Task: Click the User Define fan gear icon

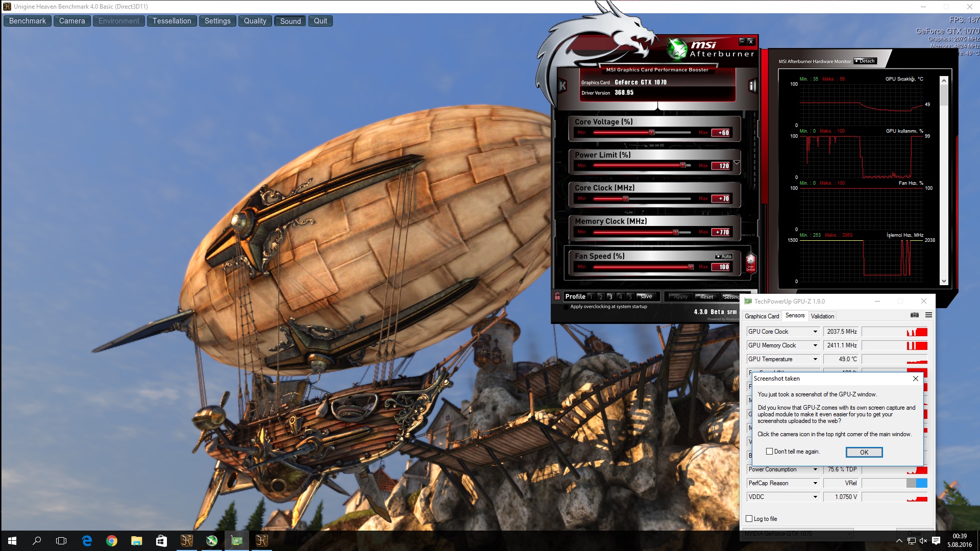Action: pyautogui.click(x=750, y=263)
